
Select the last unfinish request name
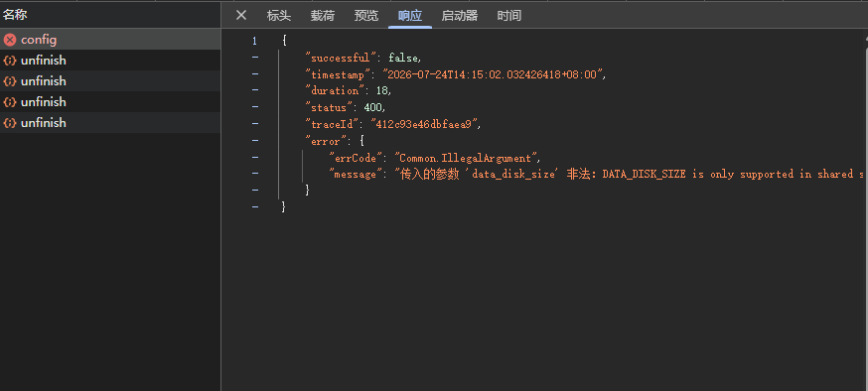(43, 123)
